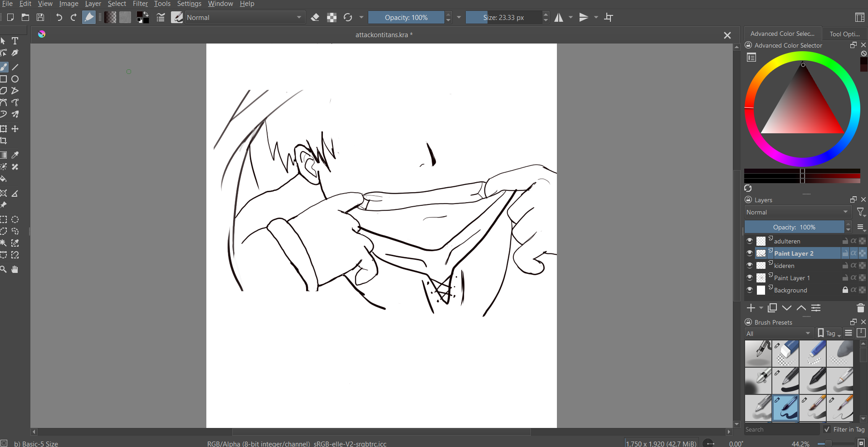The height and width of the screenshot is (447, 868).
Task: Uncheck the Filter in Tag checkbox
Action: 827,429
